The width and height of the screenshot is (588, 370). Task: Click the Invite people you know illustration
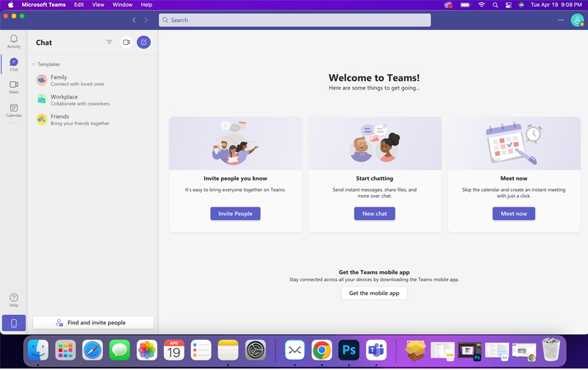[x=235, y=143]
